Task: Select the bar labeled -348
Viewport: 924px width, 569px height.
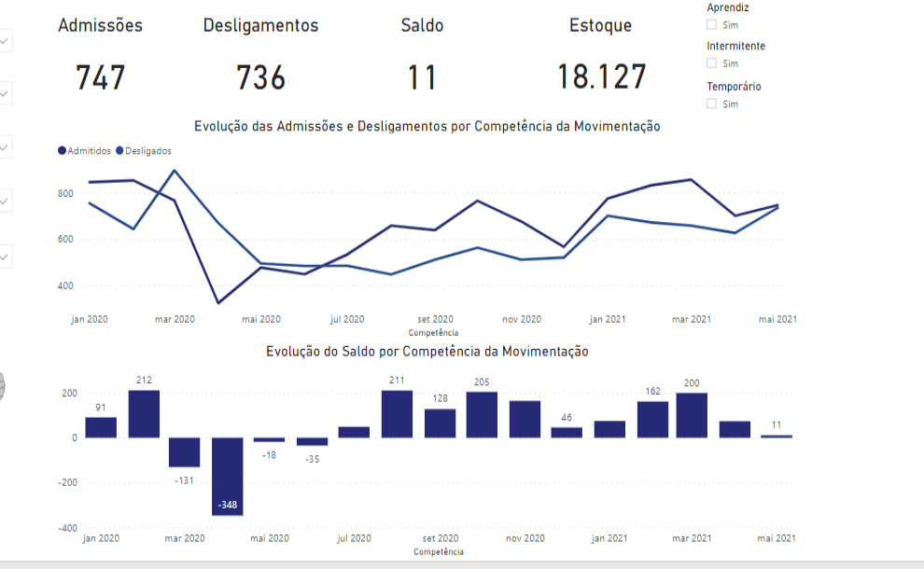Action: point(228,476)
